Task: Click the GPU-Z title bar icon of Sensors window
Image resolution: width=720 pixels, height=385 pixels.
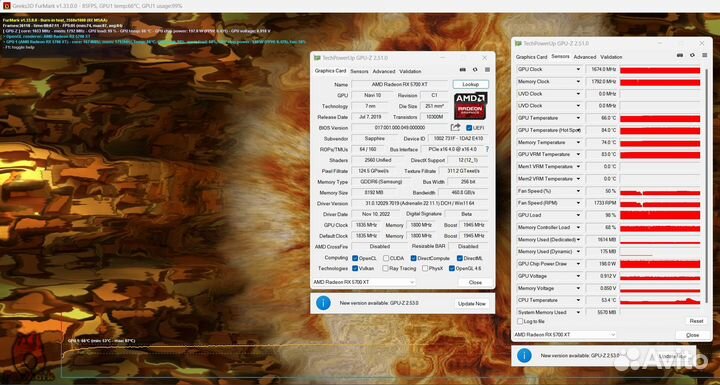Action: coord(518,44)
